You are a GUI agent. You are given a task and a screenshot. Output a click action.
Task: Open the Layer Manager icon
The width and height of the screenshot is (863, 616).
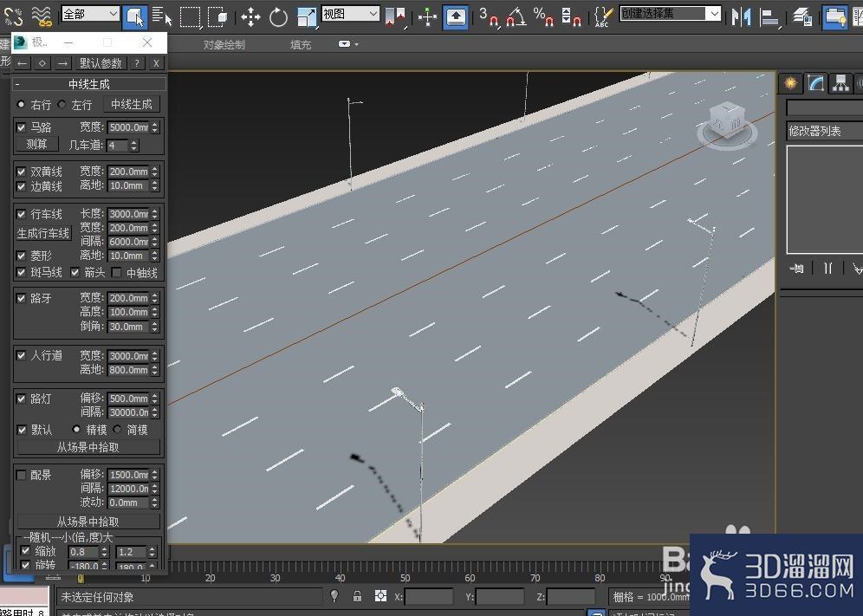click(802, 17)
